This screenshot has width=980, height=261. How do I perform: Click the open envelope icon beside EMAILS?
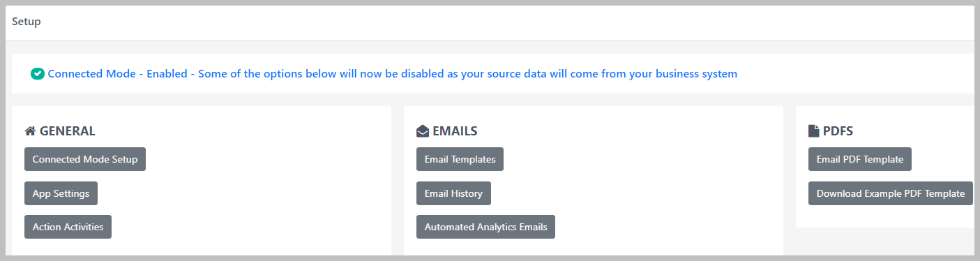point(423,131)
